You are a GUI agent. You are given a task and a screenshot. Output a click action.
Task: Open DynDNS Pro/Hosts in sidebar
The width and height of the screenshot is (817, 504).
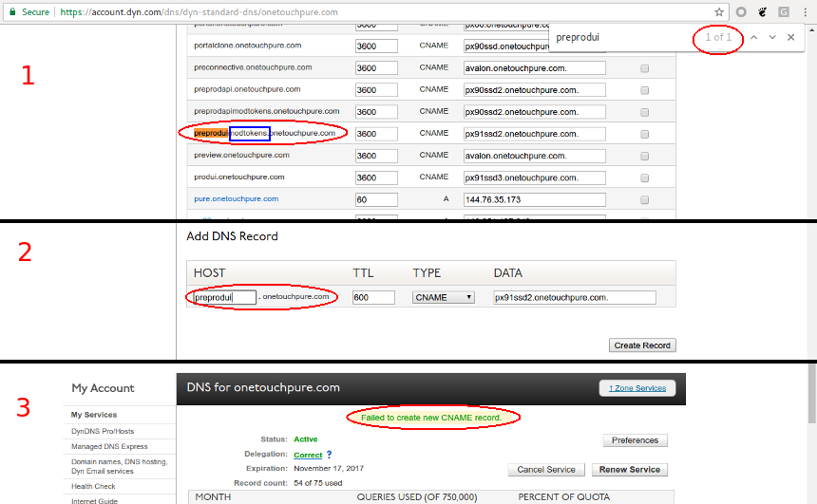click(103, 431)
